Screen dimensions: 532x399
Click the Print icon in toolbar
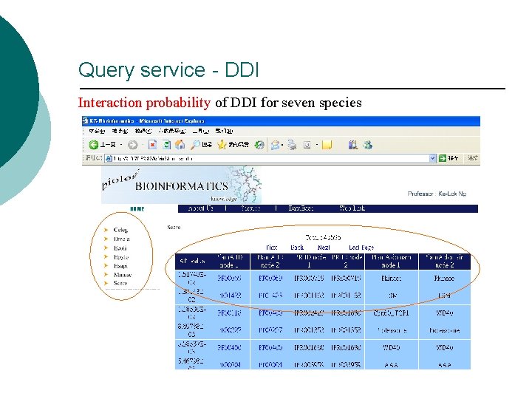292,146
